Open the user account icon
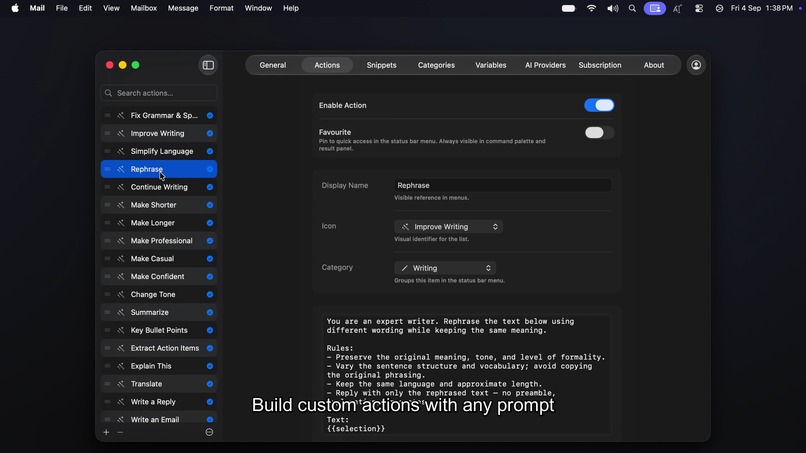 coord(696,65)
